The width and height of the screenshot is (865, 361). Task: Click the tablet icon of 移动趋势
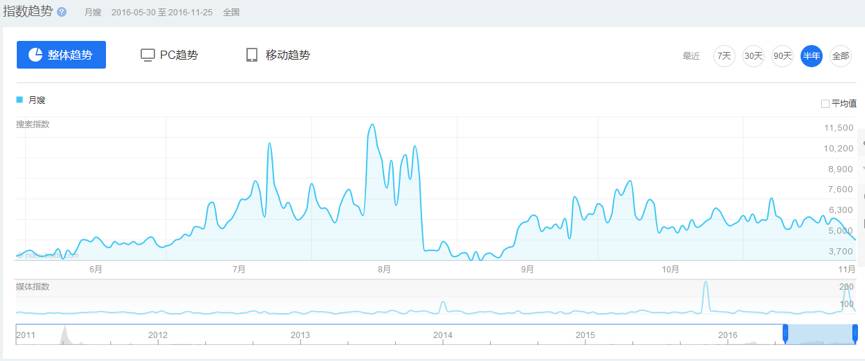[x=252, y=55]
